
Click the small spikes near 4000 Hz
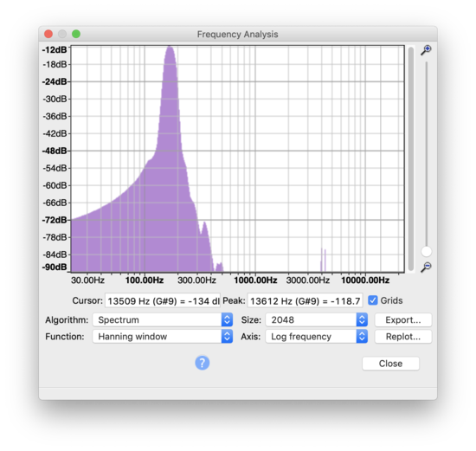(x=324, y=260)
